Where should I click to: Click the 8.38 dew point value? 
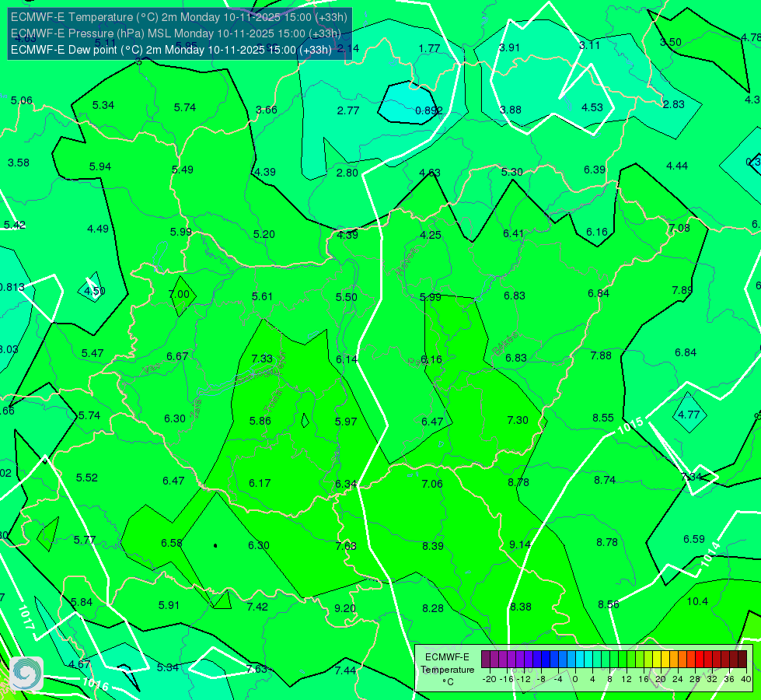[x=521, y=607]
